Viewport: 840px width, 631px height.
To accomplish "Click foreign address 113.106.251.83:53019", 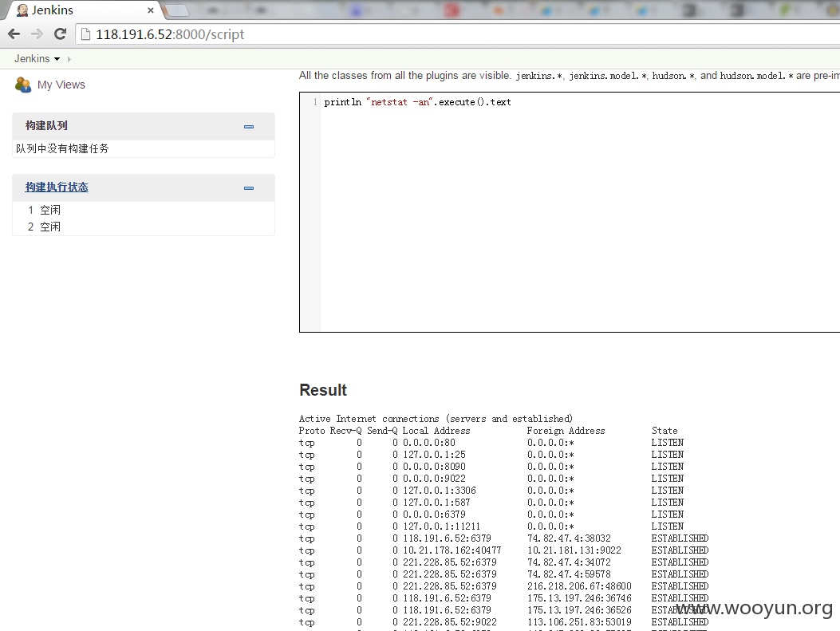I will click(579, 622).
